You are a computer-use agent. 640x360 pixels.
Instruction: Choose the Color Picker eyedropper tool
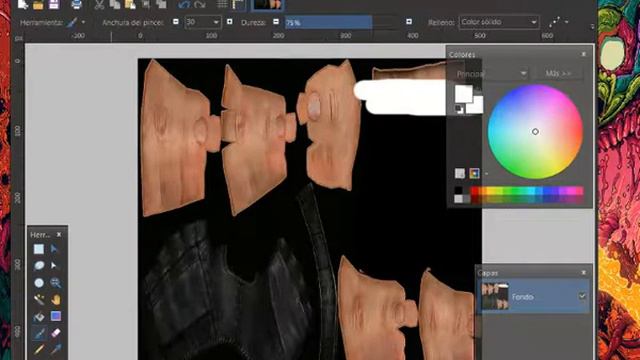[x=56, y=349]
